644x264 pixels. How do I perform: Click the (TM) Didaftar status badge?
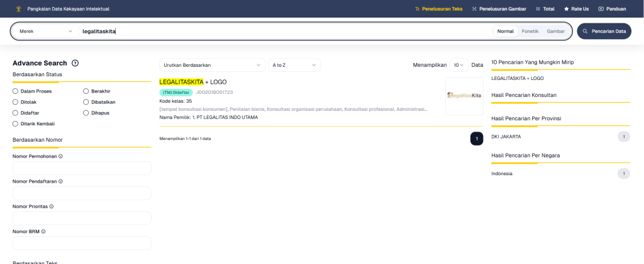pos(176,93)
